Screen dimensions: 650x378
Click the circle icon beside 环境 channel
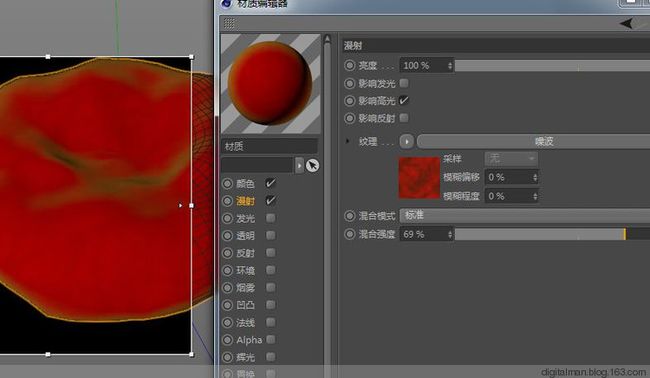tap(228, 271)
